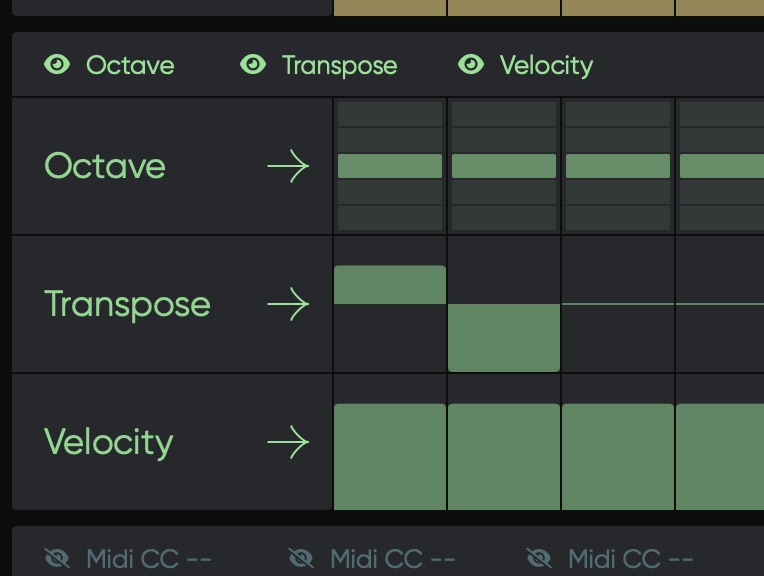This screenshot has width=764, height=576.
Task: Show the second hidden Midi CC lane
Action: [301, 558]
